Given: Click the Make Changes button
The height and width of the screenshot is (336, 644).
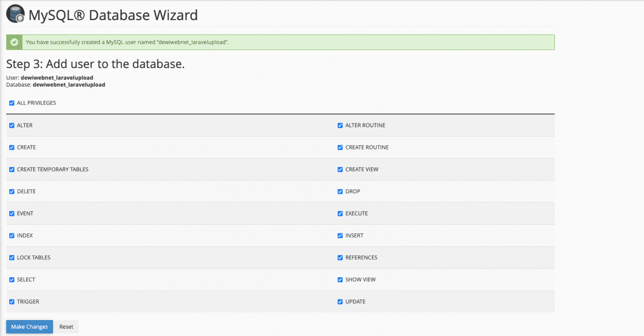Looking at the screenshot, I should 29,327.
